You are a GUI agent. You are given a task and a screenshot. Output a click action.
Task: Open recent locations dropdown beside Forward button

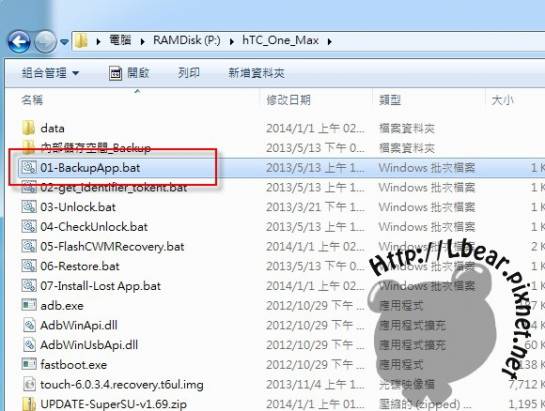click(x=64, y=42)
